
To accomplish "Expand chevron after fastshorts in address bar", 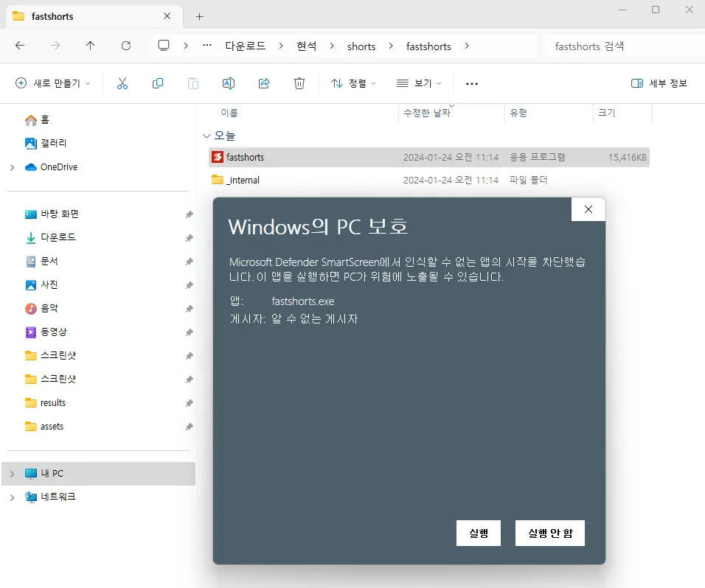I will click(x=467, y=46).
